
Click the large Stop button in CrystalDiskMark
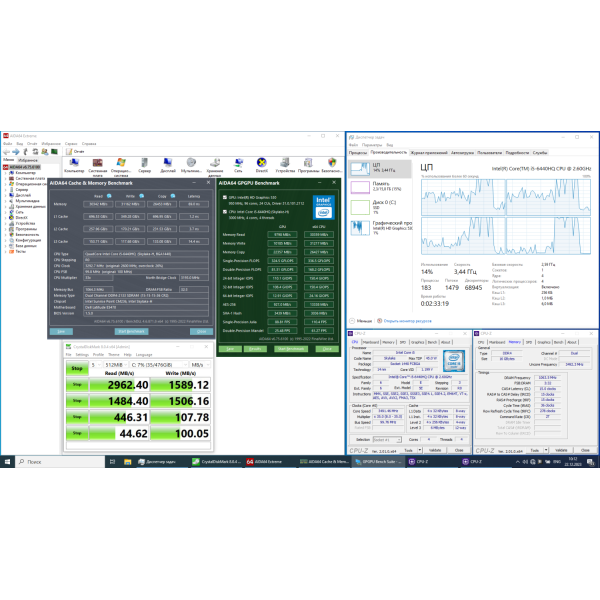pos(77,368)
